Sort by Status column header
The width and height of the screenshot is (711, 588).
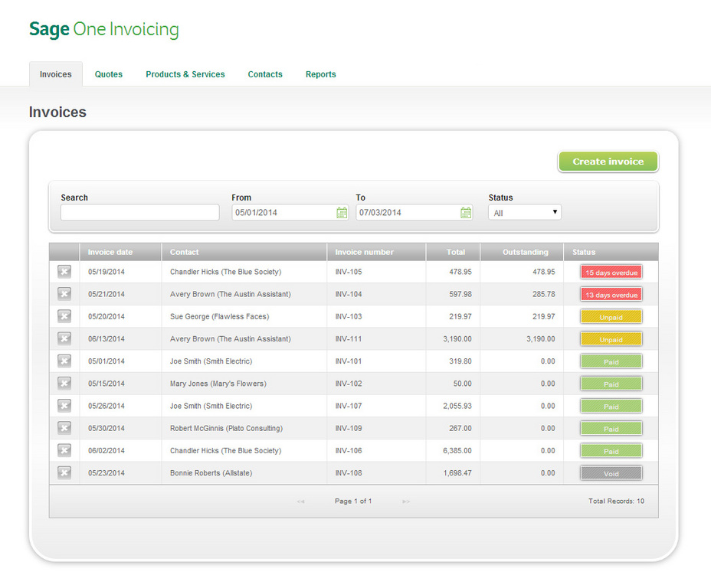[584, 252]
